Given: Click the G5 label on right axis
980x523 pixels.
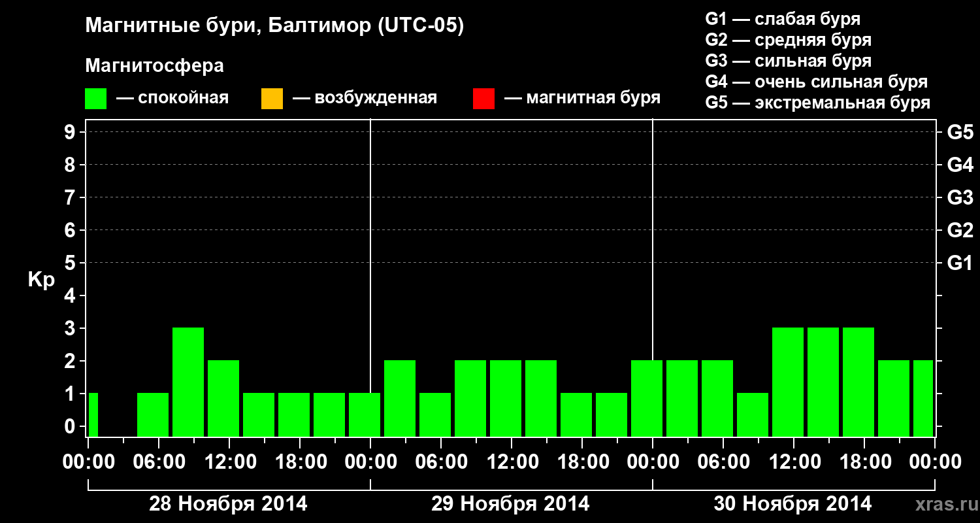Looking at the screenshot, I should (x=960, y=132).
